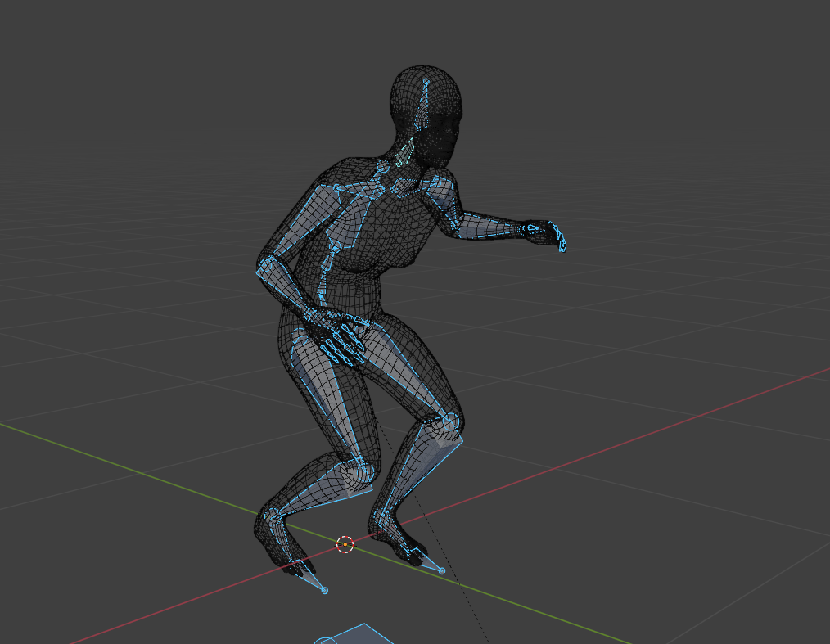Viewport: 830px width, 644px height.
Task: Select the finger bones of the outstretched hand
Action: tap(548, 234)
